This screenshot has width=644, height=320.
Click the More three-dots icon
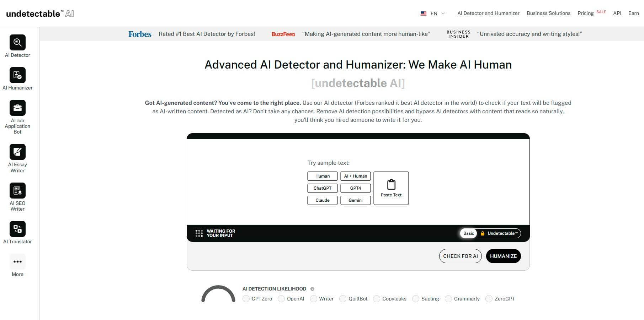[17, 262]
